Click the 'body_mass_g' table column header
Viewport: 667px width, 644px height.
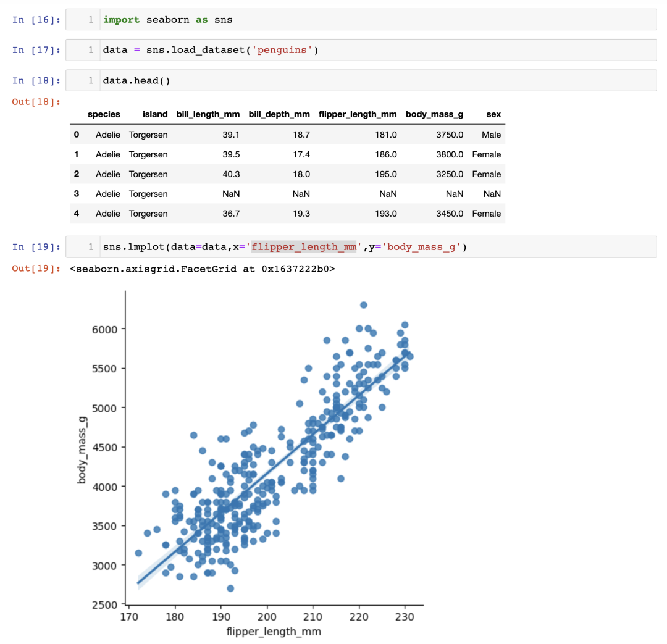click(434, 114)
